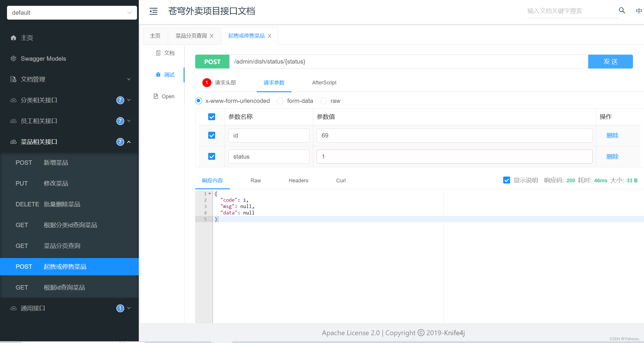Click the 文档管理 document icon
644x343 pixels.
tap(13, 79)
